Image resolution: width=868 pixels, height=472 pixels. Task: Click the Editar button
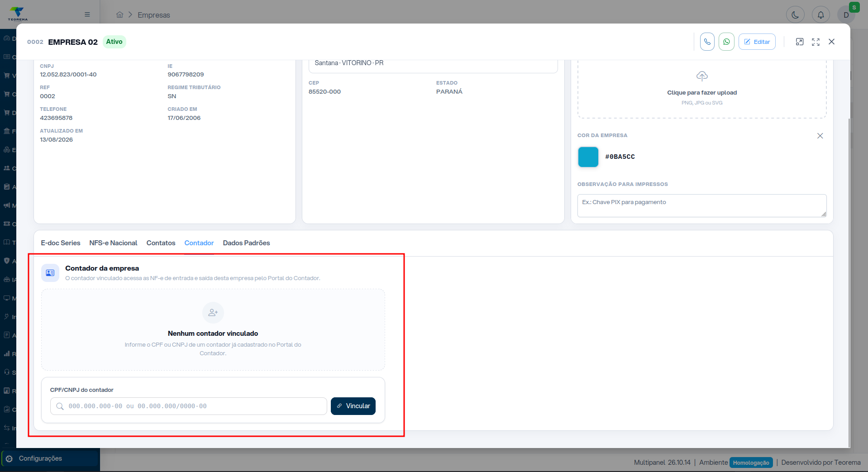coord(757,42)
